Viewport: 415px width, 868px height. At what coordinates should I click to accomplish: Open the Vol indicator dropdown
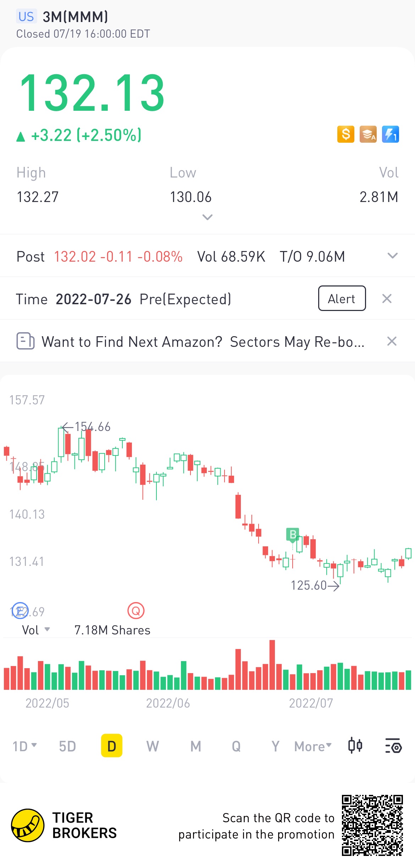point(35,630)
